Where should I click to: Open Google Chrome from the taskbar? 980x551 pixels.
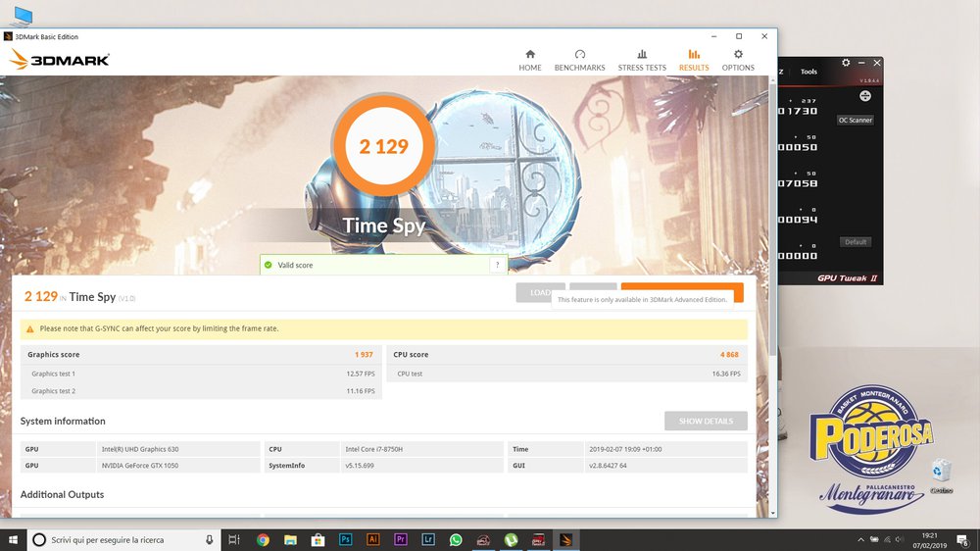[263, 539]
